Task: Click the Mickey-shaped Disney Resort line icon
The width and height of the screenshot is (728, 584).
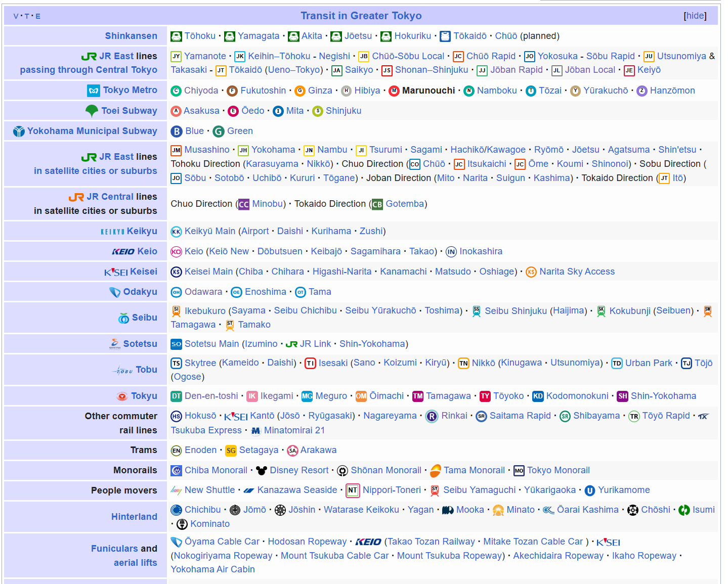Action: pyautogui.click(x=261, y=471)
